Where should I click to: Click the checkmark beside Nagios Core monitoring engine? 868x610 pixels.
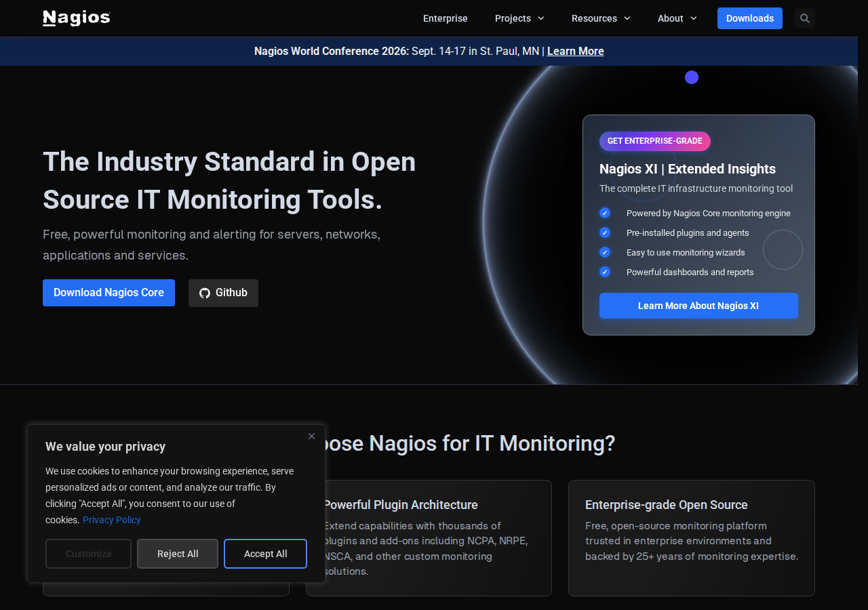pyautogui.click(x=605, y=213)
